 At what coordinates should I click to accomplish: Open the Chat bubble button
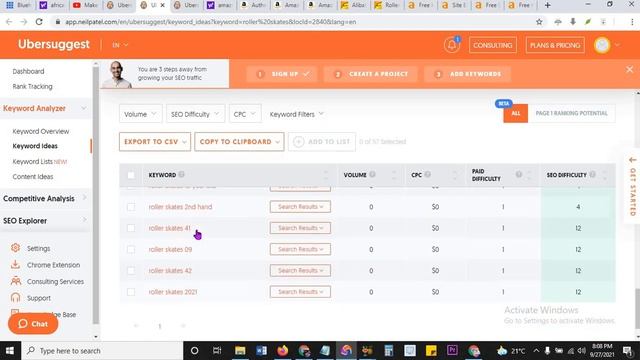pyautogui.click(x=33, y=324)
